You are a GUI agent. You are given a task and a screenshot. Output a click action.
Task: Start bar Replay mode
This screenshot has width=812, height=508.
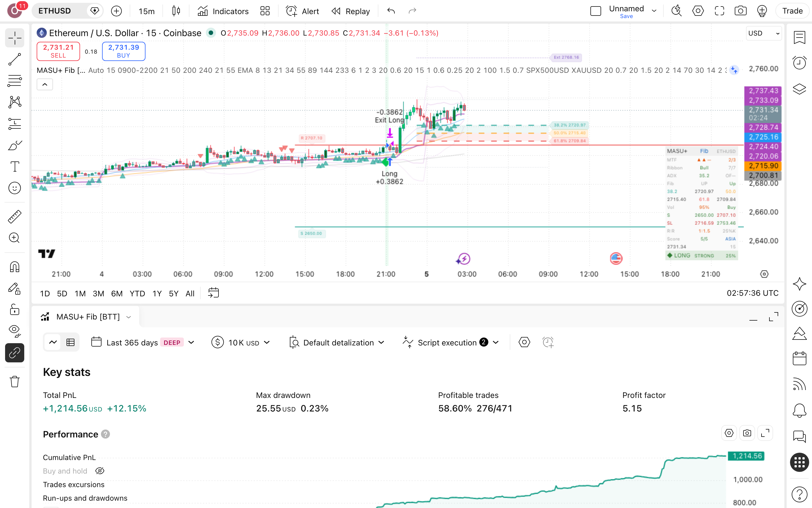coord(351,11)
